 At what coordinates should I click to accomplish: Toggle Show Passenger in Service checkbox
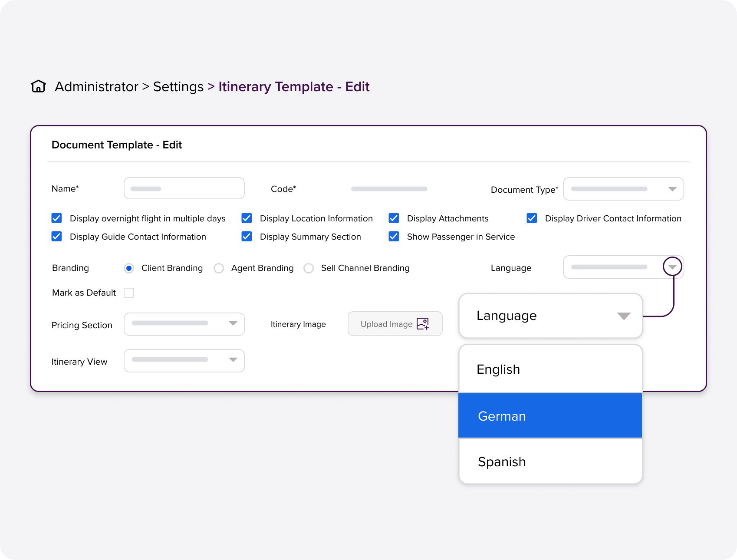click(394, 236)
